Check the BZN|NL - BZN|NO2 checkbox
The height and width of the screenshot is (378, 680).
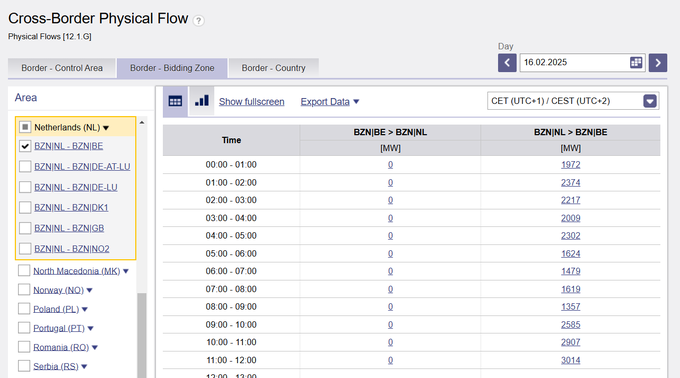[x=25, y=249]
